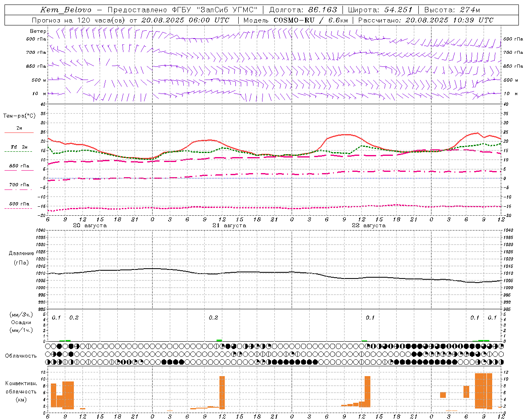Click the computed time Рассчитано: 20.08.2025 10:39 UTC
Image resolution: width=525 pixels, height=420 pixels.
point(426,20)
